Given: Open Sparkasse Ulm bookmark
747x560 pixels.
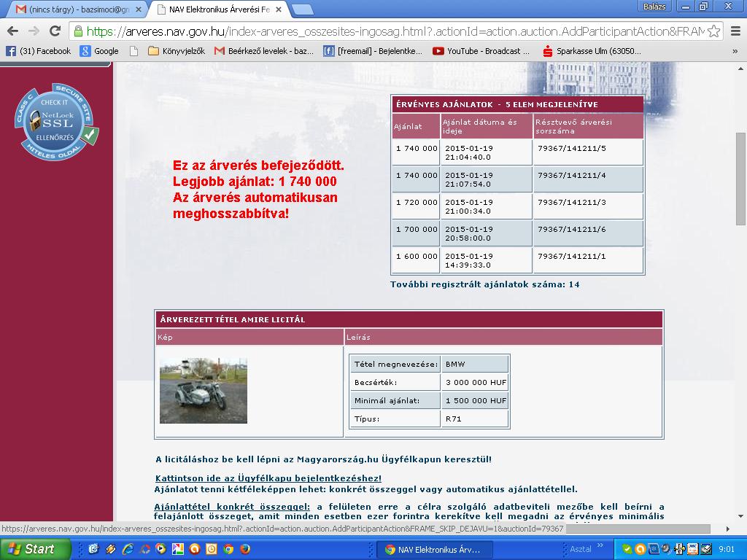Looking at the screenshot, I should 592,51.
